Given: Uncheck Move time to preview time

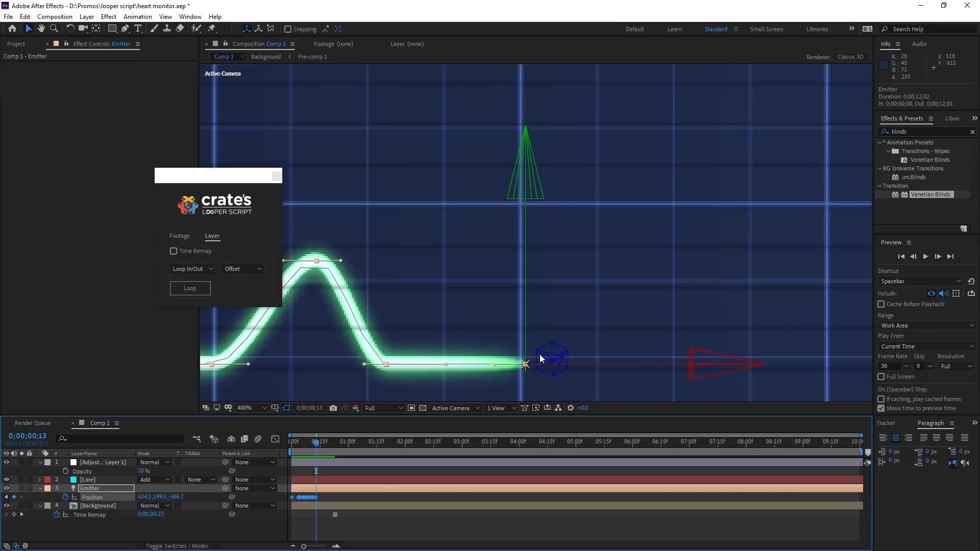Looking at the screenshot, I should coord(881,409).
